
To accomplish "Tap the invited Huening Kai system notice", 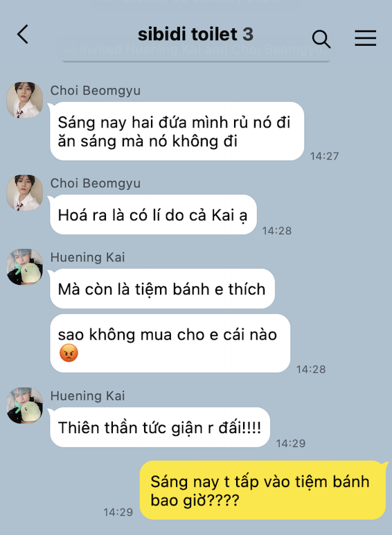I will [196, 50].
